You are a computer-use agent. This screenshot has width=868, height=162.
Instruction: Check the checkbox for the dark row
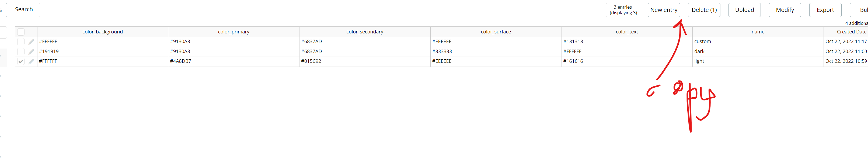[21, 52]
